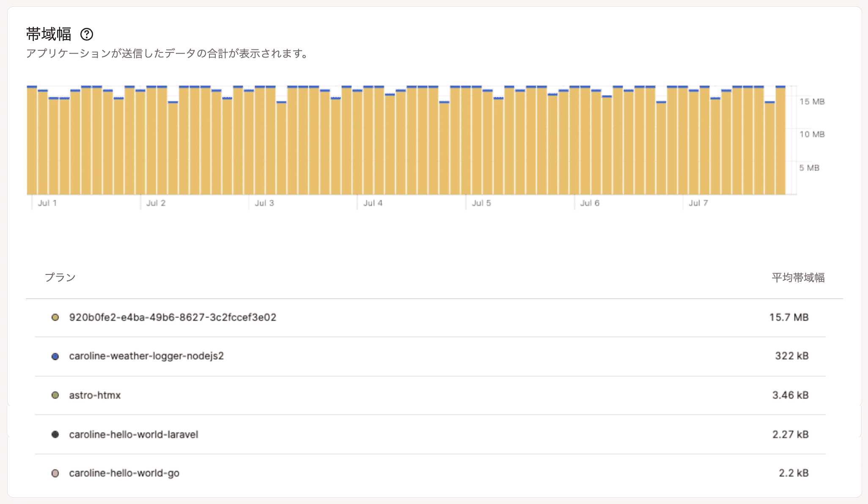
Task: Click the 920b0fe2-e4ba-49b6 plan color dot
Action: [55, 317]
